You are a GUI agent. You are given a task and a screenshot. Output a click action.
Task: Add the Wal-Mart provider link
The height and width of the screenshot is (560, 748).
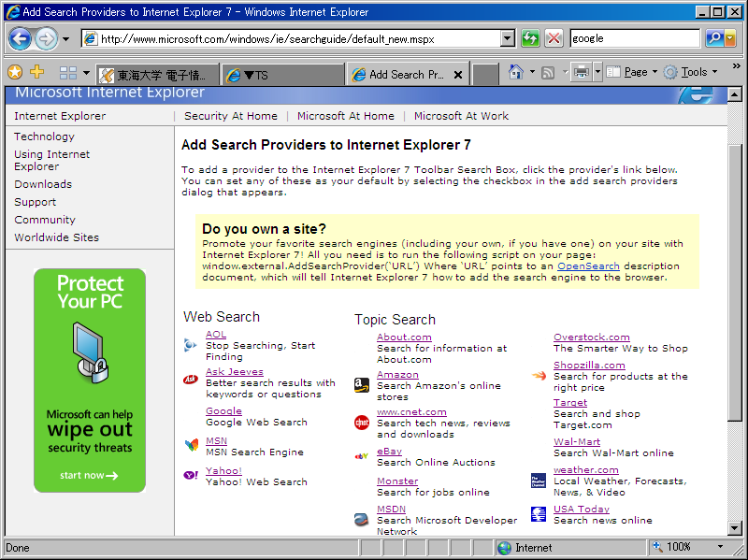click(x=577, y=441)
